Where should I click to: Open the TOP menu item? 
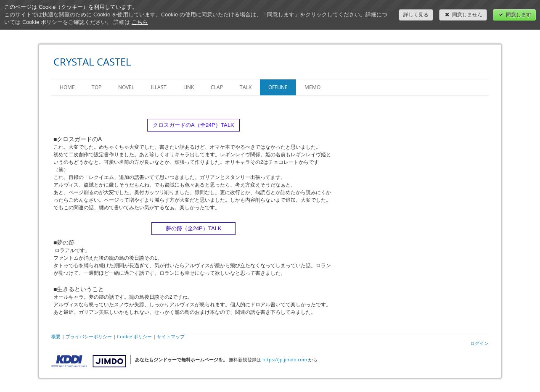coord(97,87)
